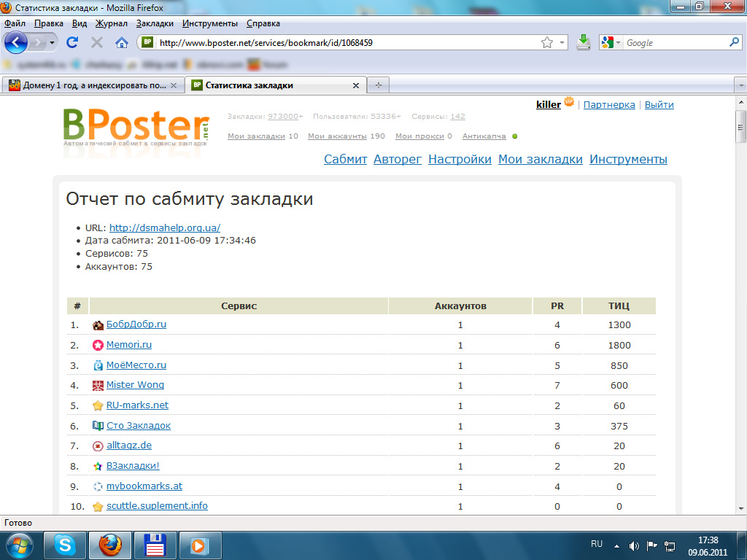This screenshot has height=560, width=747.
Task: Open the Партнерка link
Action: [609, 105]
